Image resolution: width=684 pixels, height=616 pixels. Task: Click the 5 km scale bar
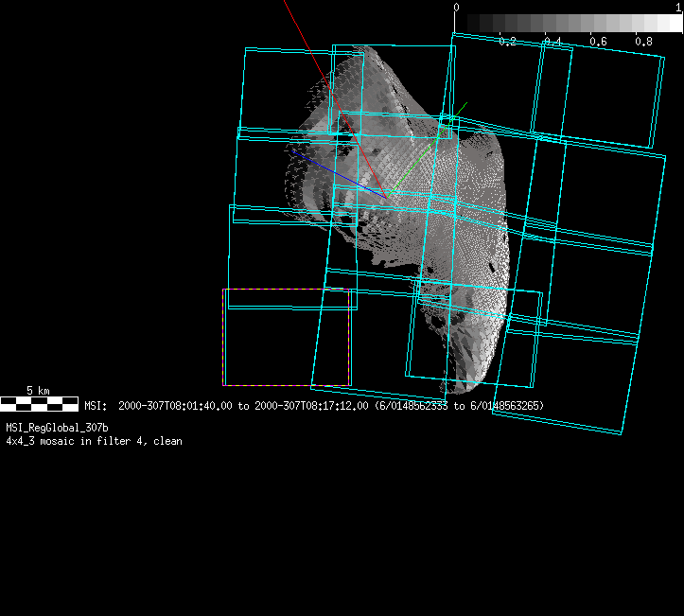[39, 404]
